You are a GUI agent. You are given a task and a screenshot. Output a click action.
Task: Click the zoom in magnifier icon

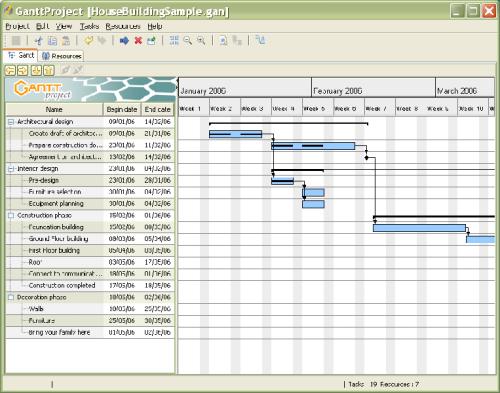(x=201, y=41)
